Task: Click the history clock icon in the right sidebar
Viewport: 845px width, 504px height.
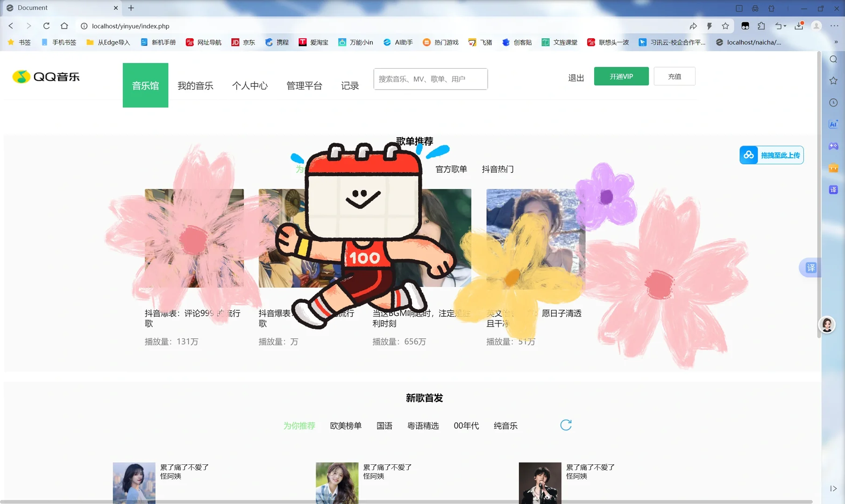Action: pyautogui.click(x=833, y=102)
